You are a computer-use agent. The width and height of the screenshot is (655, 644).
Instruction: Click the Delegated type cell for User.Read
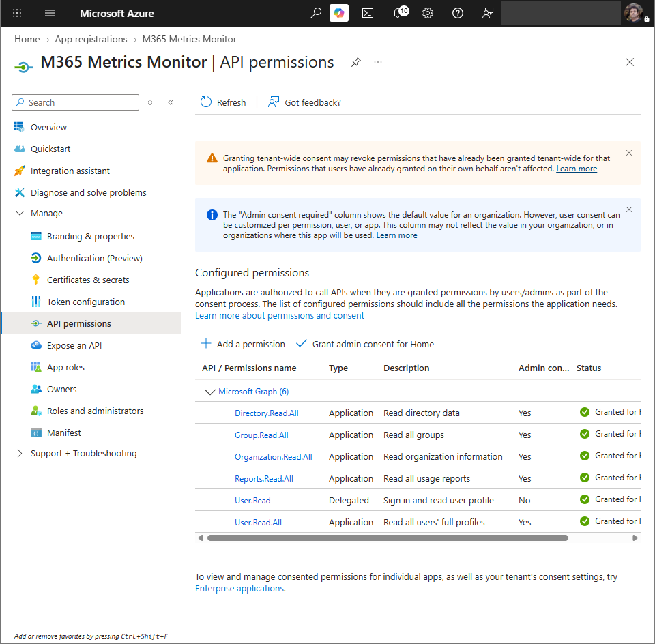click(349, 500)
